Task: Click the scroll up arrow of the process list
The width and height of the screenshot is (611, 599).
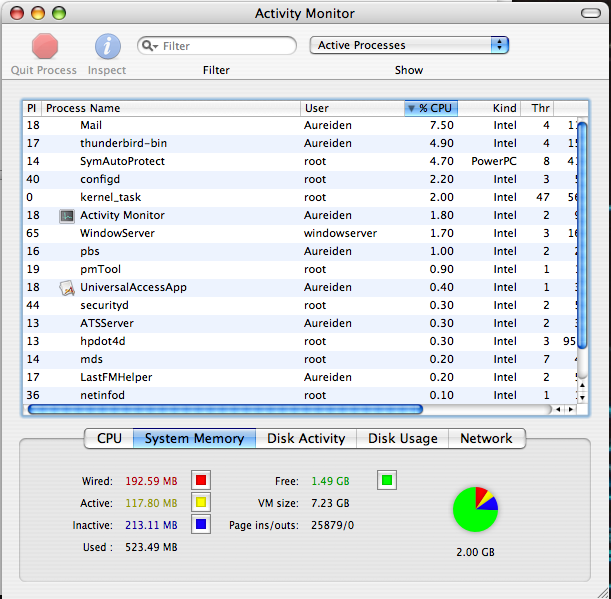Action: [582, 385]
